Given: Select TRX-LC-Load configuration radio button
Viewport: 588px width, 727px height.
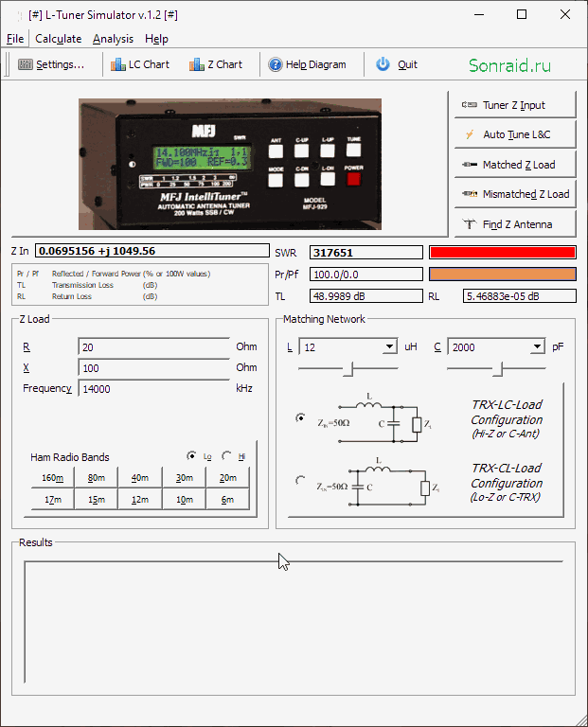Looking at the screenshot, I should pyautogui.click(x=300, y=417).
